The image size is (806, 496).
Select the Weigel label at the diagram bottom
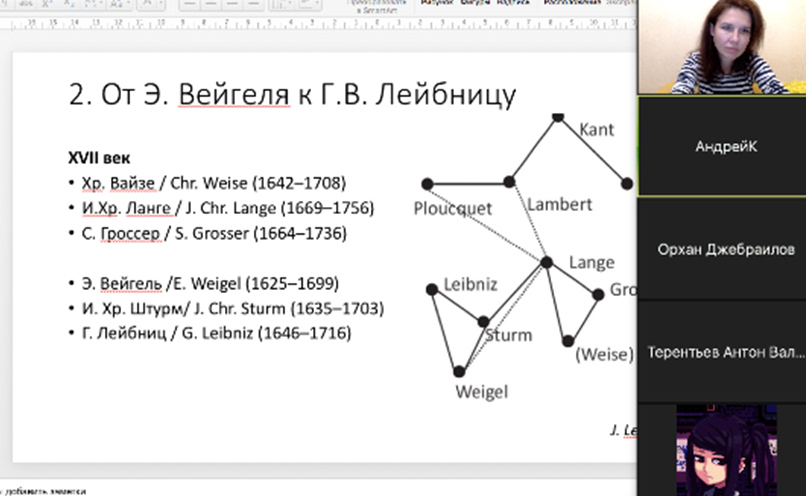point(482,392)
